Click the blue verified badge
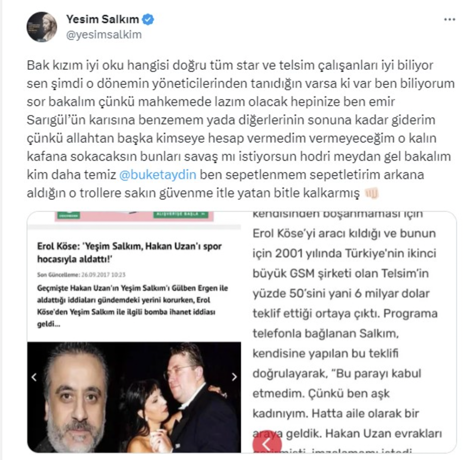Viewport: 476px width, 460px height. (x=148, y=19)
